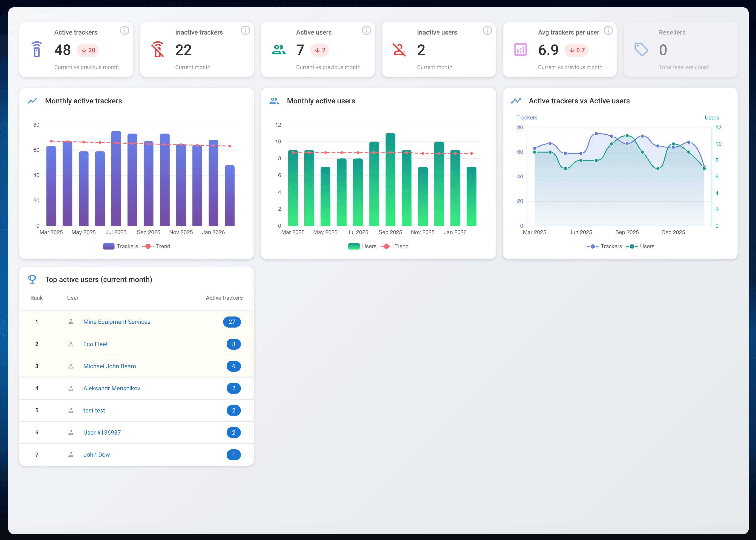Viewport: 756px width, 540px height.
Task: Select the Active trackers column header
Action: coord(224,298)
